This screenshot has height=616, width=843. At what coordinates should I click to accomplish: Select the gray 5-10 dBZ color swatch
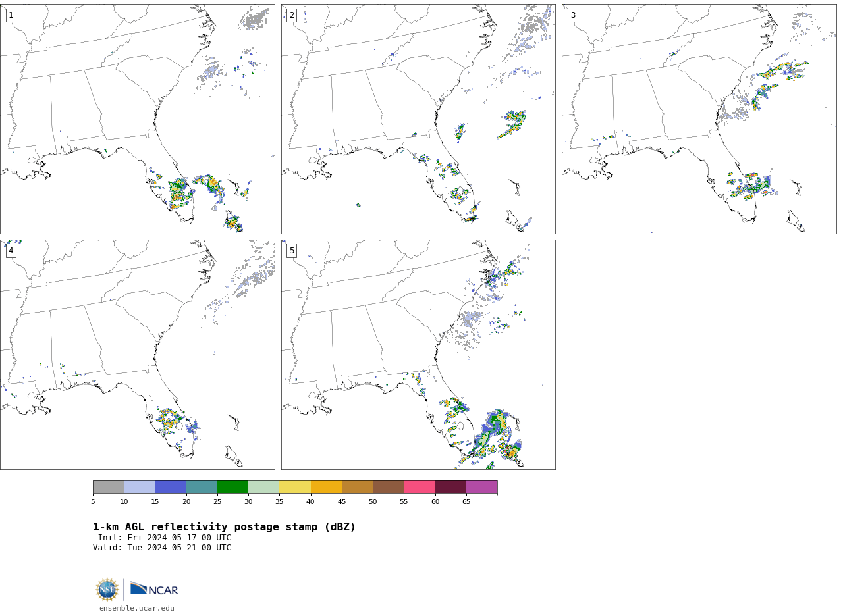(108, 487)
